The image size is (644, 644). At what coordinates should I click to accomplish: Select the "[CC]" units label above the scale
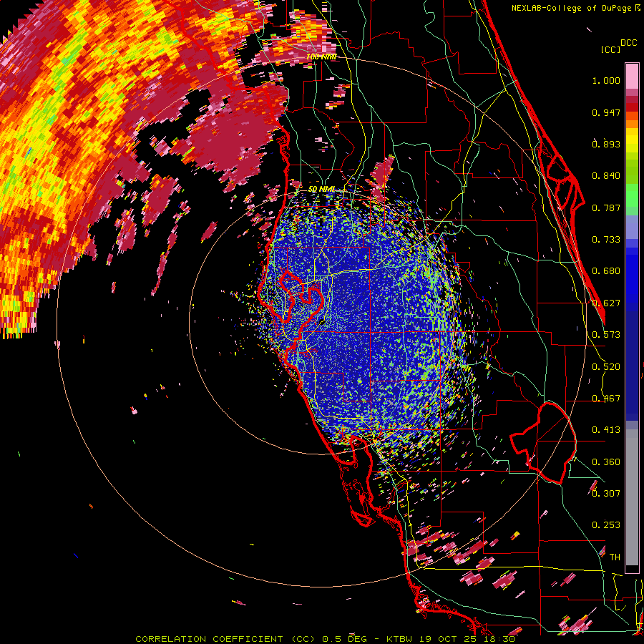click(611, 49)
